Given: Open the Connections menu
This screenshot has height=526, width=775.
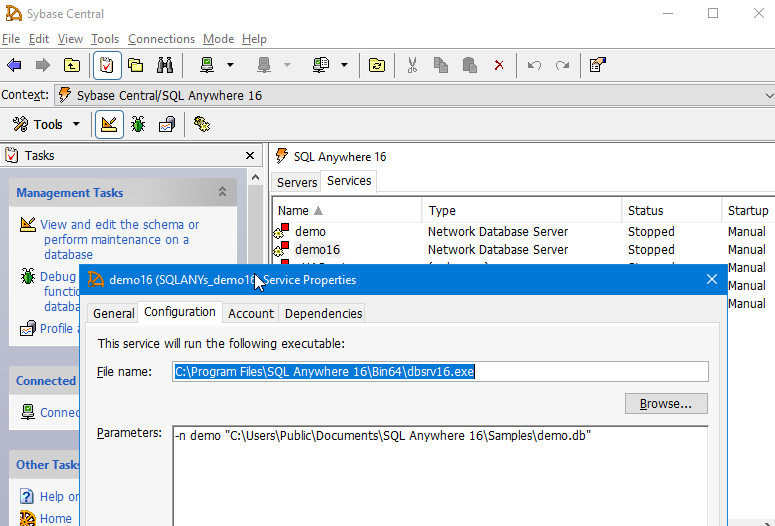Looking at the screenshot, I should [161, 39].
